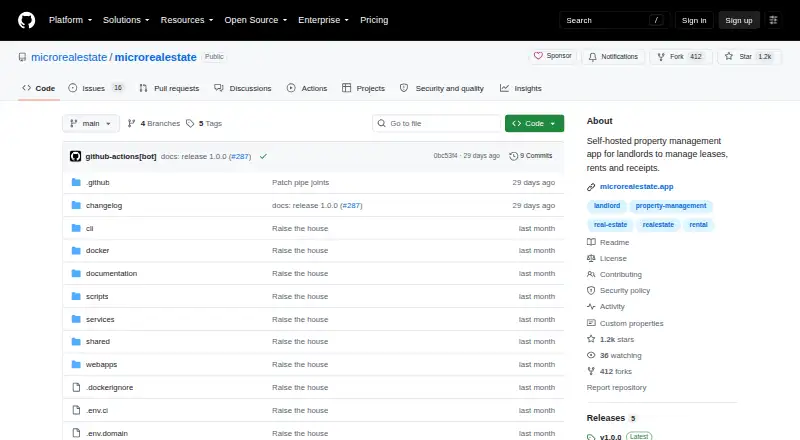Click the folder icon for .github
The width and height of the screenshot is (800, 440).
click(77, 182)
